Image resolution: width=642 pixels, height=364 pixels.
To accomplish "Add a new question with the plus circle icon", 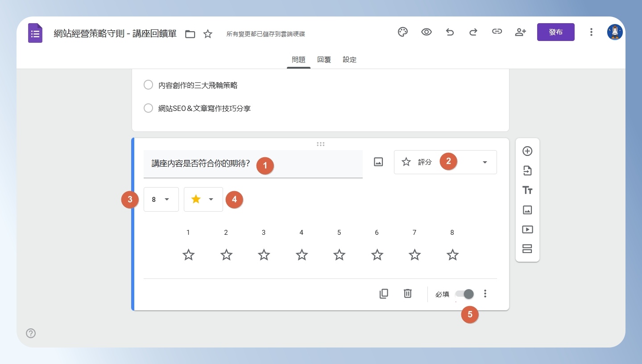I will coord(527,151).
